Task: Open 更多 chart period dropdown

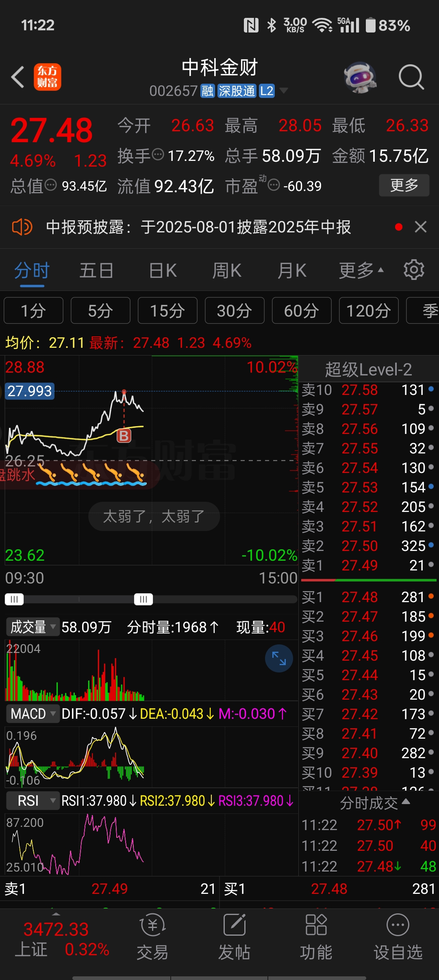Action: [361, 270]
